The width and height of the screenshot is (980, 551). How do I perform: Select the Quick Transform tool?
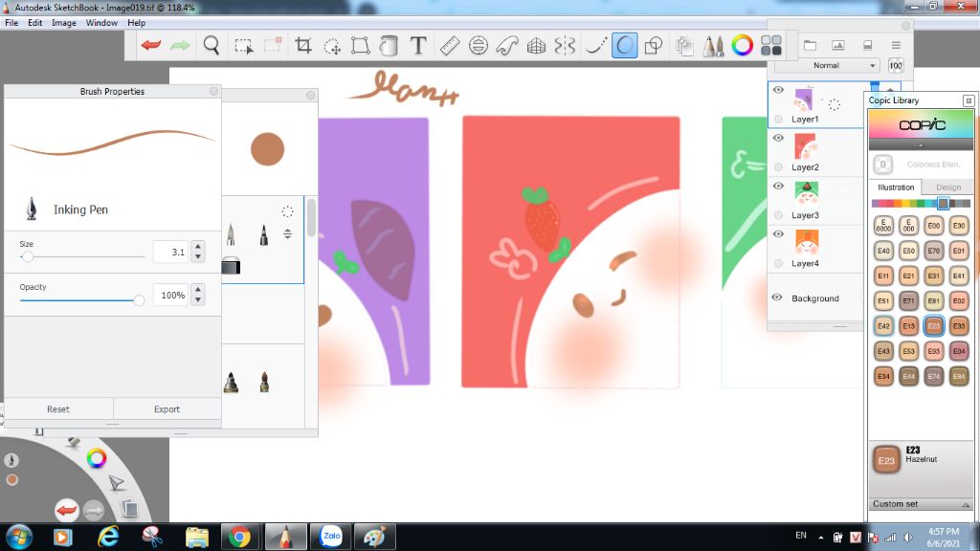(x=332, y=46)
